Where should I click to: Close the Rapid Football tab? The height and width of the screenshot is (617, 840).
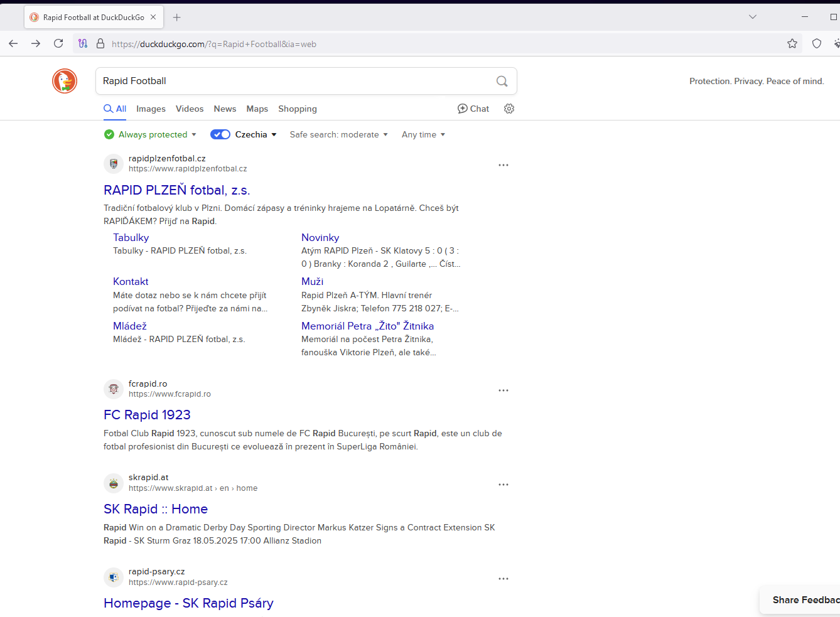pos(153,18)
